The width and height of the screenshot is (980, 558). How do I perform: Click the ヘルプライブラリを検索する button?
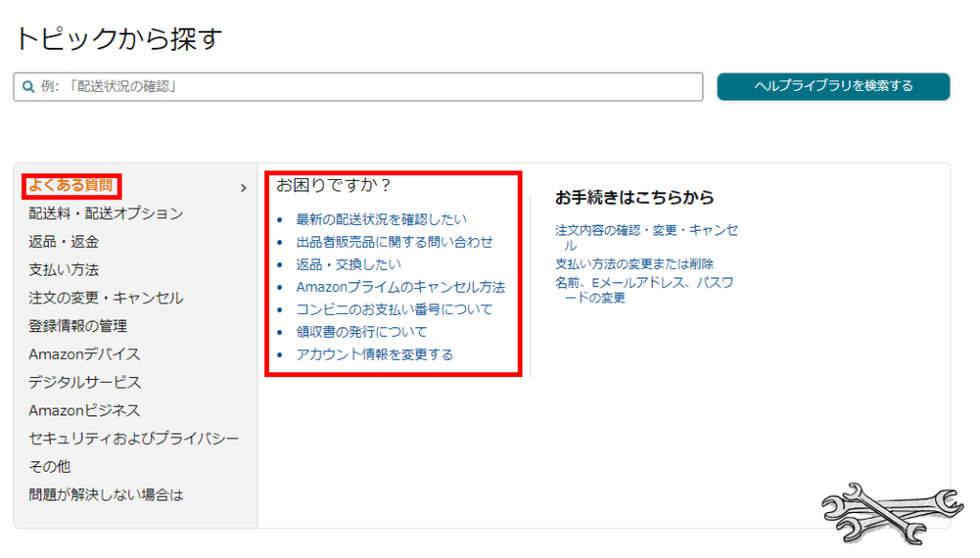(834, 86)
